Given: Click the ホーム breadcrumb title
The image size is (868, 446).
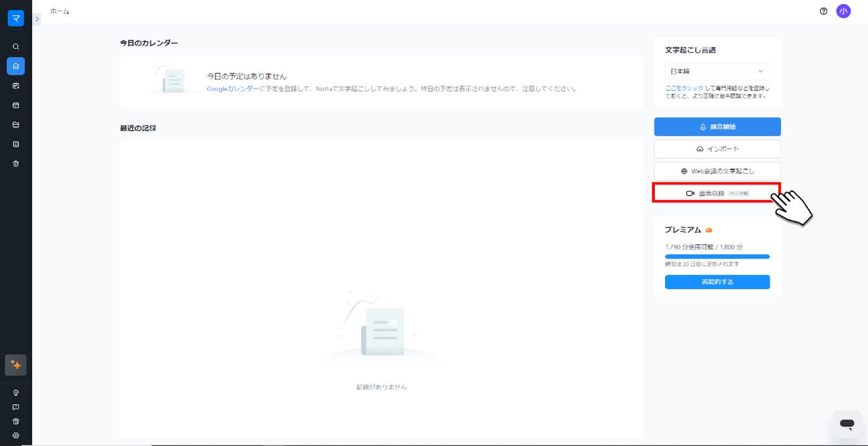Looking at the screenshot, I should pos(60,11).
